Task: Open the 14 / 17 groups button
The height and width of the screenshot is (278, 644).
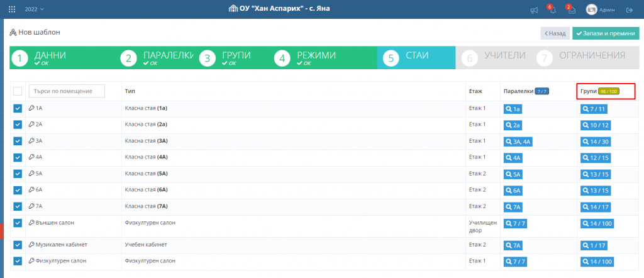Action: pyautogui.click(x=595, y=208)
